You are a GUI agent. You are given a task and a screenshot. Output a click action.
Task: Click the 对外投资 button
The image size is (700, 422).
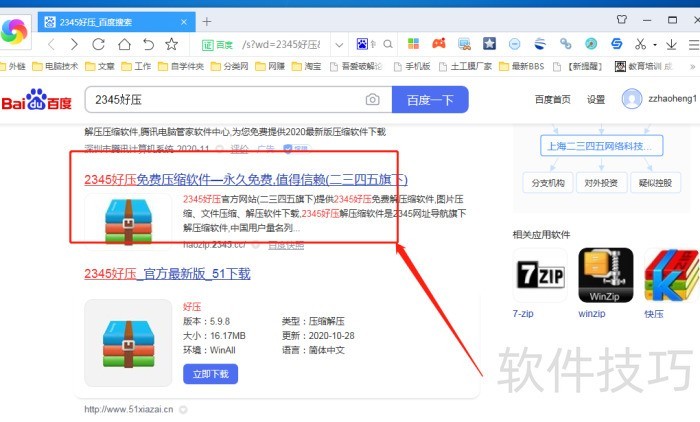tap(601, 183)
